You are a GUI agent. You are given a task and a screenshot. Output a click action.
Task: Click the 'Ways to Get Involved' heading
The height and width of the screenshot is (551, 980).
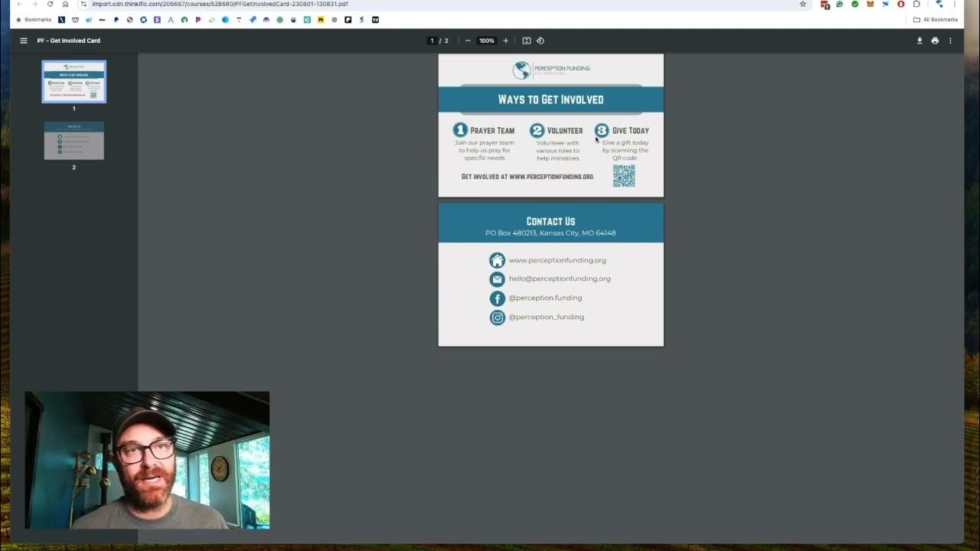550,99
